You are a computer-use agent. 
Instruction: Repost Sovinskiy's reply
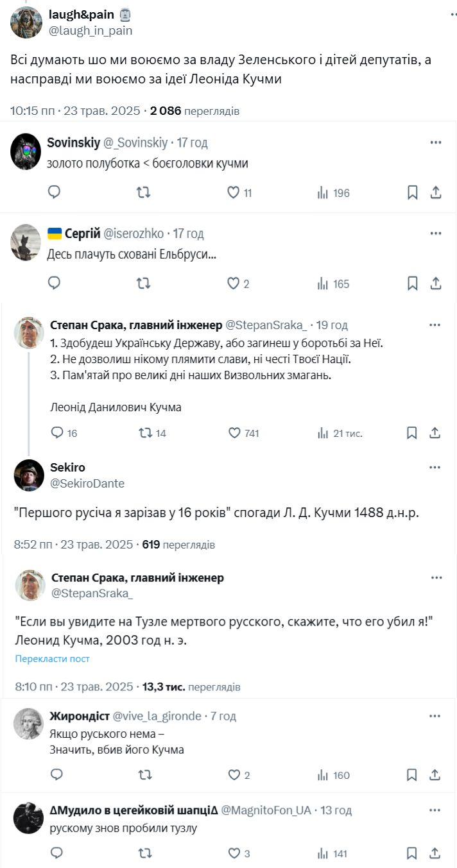pos(144,192)
